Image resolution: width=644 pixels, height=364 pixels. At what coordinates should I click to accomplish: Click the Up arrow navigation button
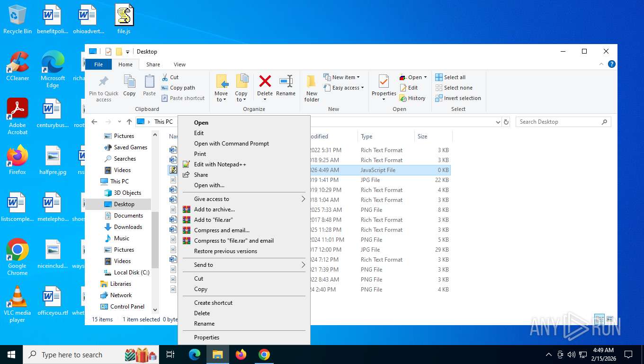[129, 122]
